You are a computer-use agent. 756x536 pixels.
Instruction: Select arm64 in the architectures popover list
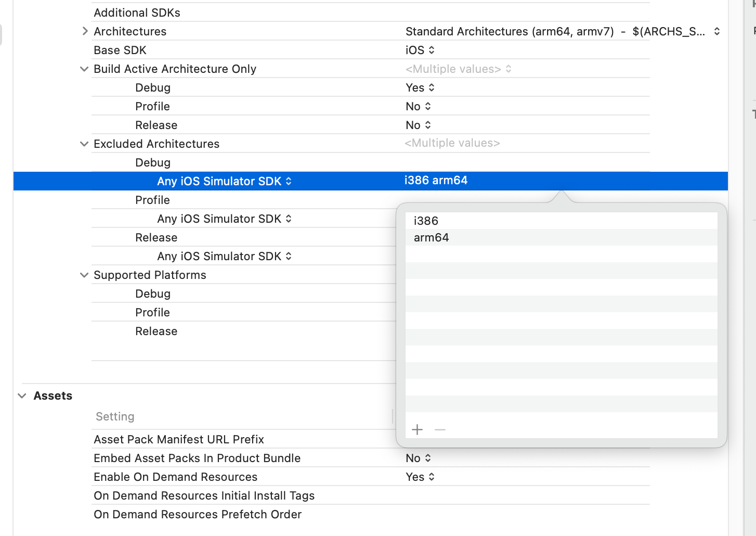click(431, 237)
